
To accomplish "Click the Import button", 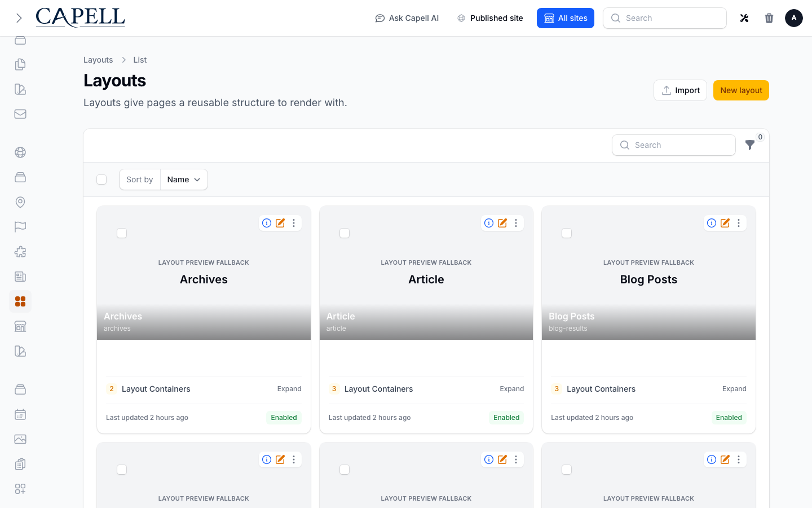I will [680, 90].
